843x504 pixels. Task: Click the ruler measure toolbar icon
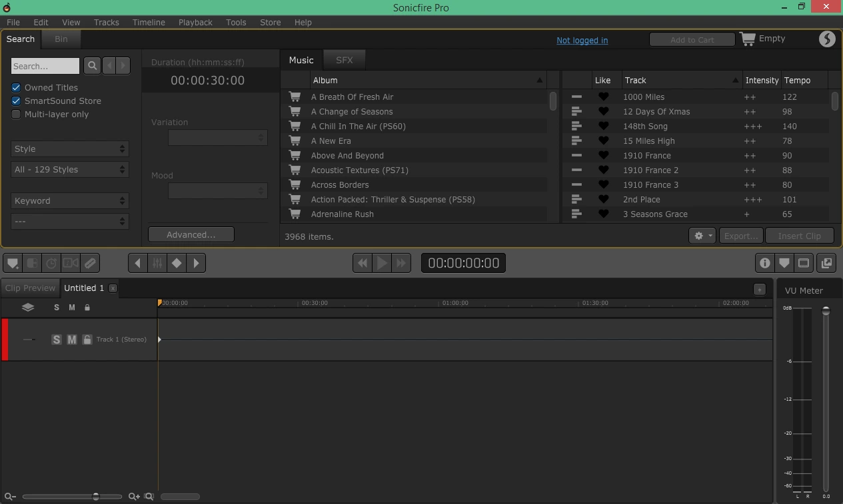(x=90, y=263)
